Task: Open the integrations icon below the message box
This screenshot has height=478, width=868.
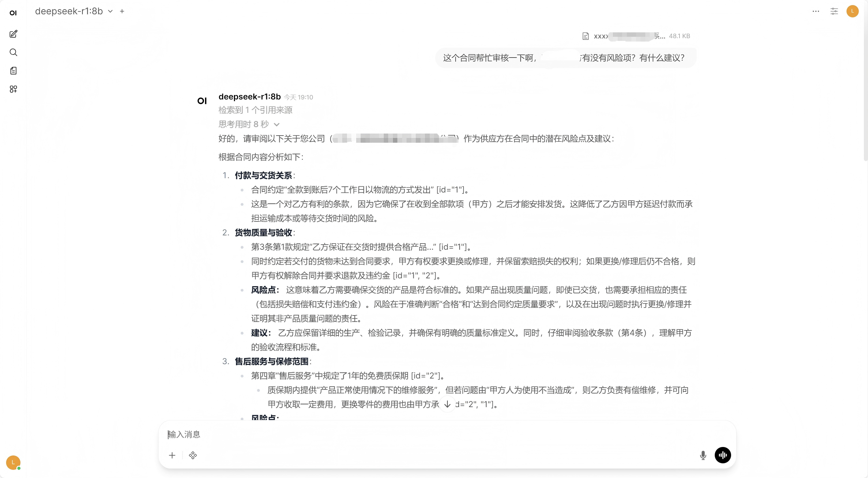Action: 193,455
